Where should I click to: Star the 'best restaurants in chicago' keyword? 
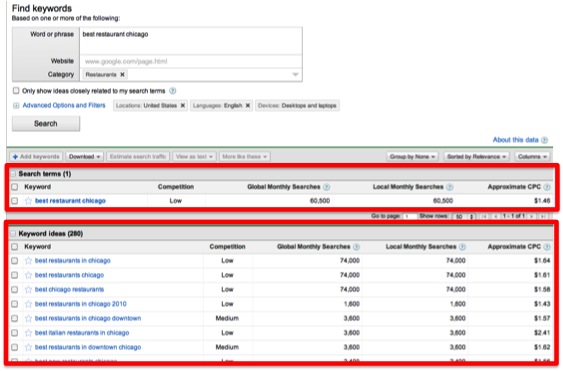[x=28, y=261]
